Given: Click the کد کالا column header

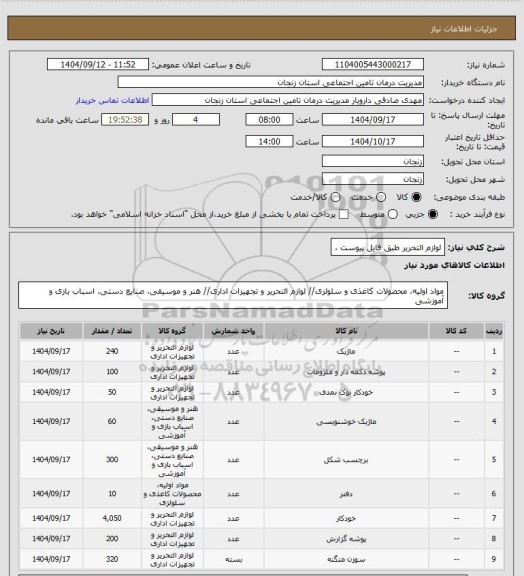Looking at the screenshot, I should pos(456,331).
